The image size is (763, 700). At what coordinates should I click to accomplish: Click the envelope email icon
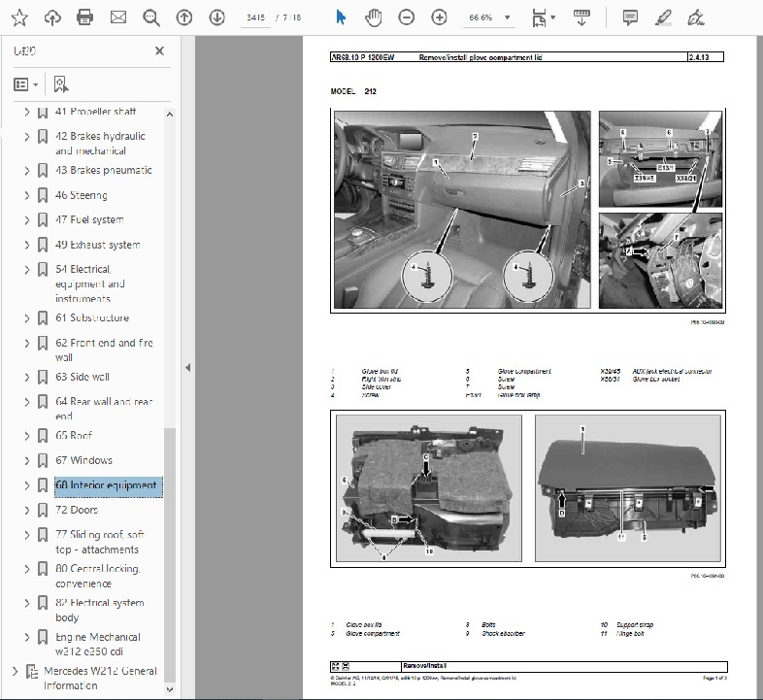[118, 18]
